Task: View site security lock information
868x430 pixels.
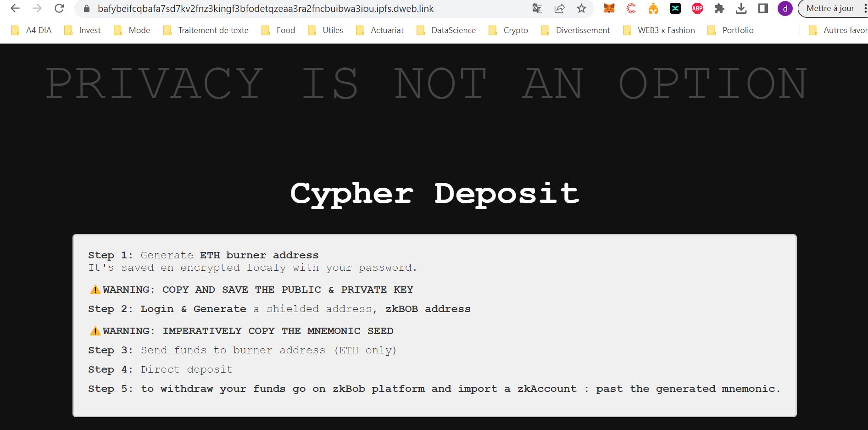Action: (87, 8)
